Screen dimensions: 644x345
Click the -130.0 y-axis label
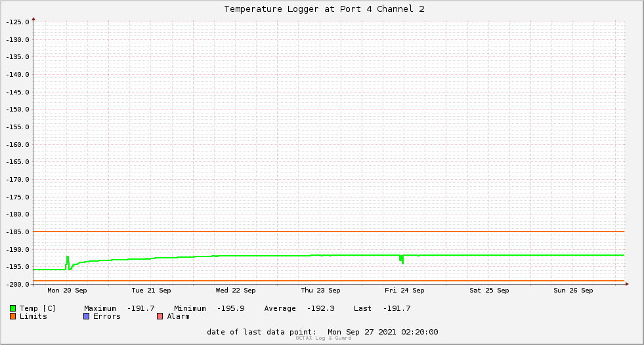pos(18,40)
